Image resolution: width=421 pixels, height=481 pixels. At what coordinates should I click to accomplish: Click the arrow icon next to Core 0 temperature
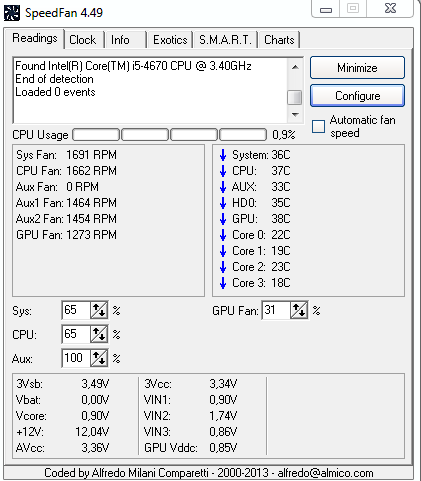point(223,235)
